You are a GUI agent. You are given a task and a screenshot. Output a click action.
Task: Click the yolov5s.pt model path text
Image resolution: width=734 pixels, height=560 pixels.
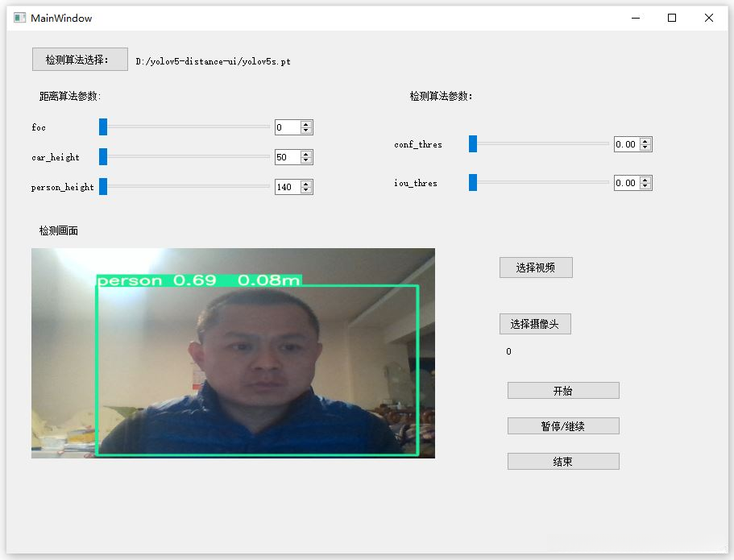(213, 61)
